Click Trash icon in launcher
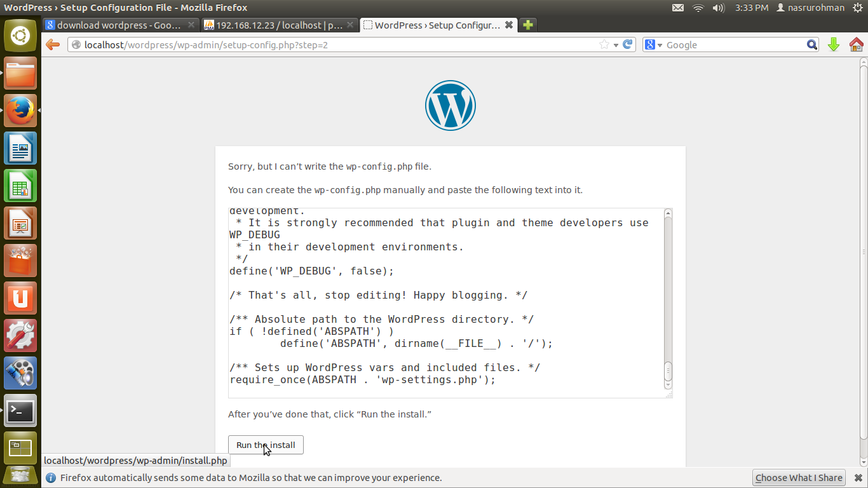Screen dimensions: 868x488 [20, 477]
